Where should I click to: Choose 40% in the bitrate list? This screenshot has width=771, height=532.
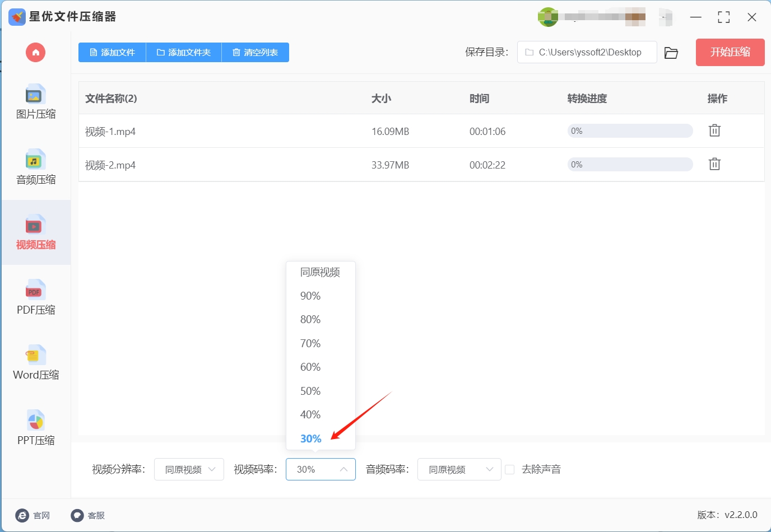[321, 414]
